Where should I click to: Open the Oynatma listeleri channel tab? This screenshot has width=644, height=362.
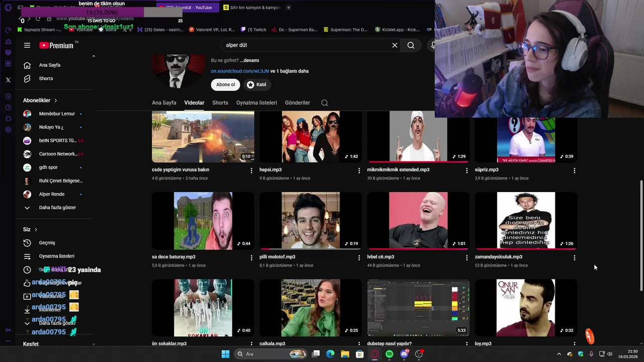(x=257, y=103)
